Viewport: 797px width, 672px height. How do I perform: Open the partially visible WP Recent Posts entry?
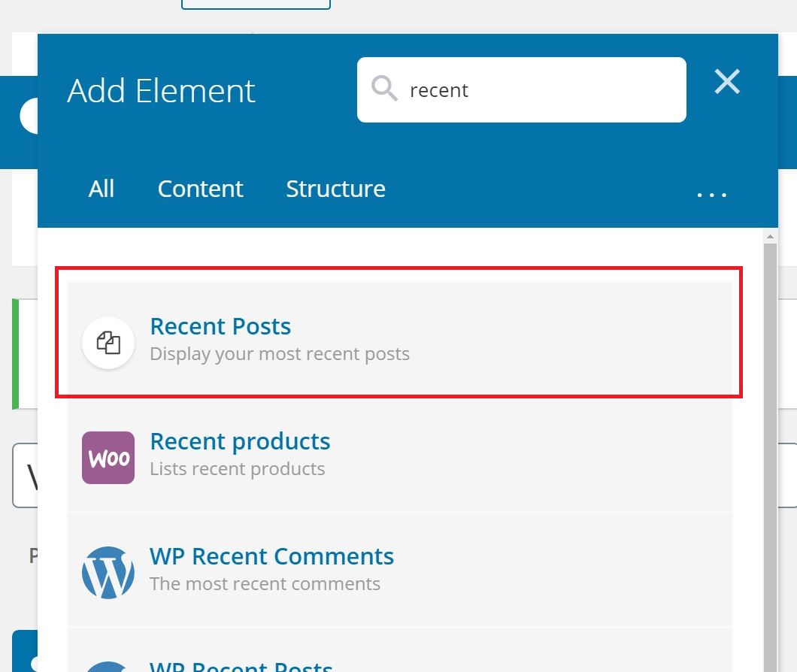coord(399,651)
